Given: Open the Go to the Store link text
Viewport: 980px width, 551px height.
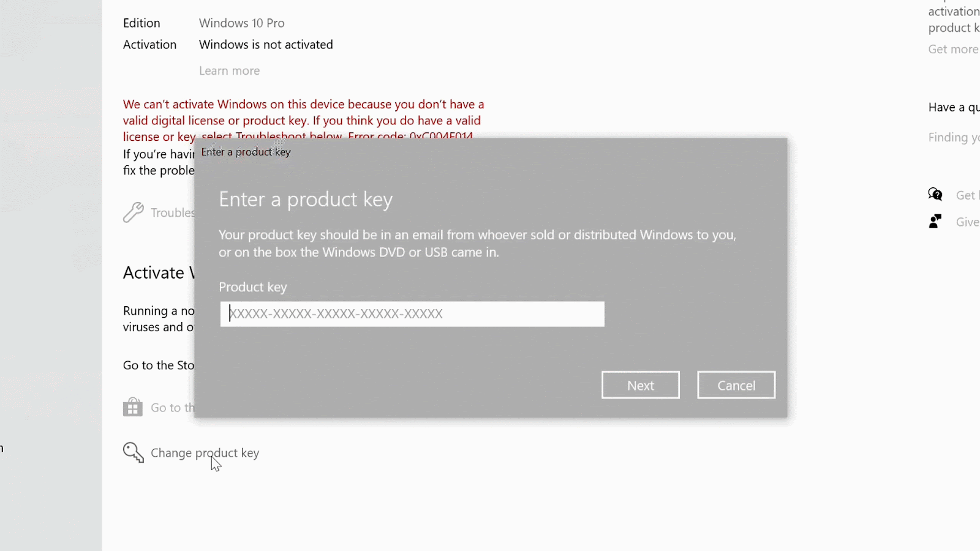Looking at the screenshot, I should [173, 408].
